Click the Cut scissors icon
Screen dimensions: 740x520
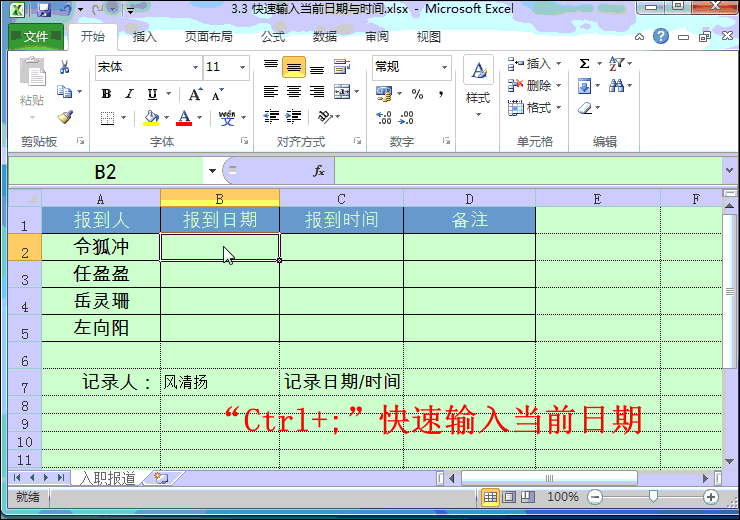tap(65, 68)
